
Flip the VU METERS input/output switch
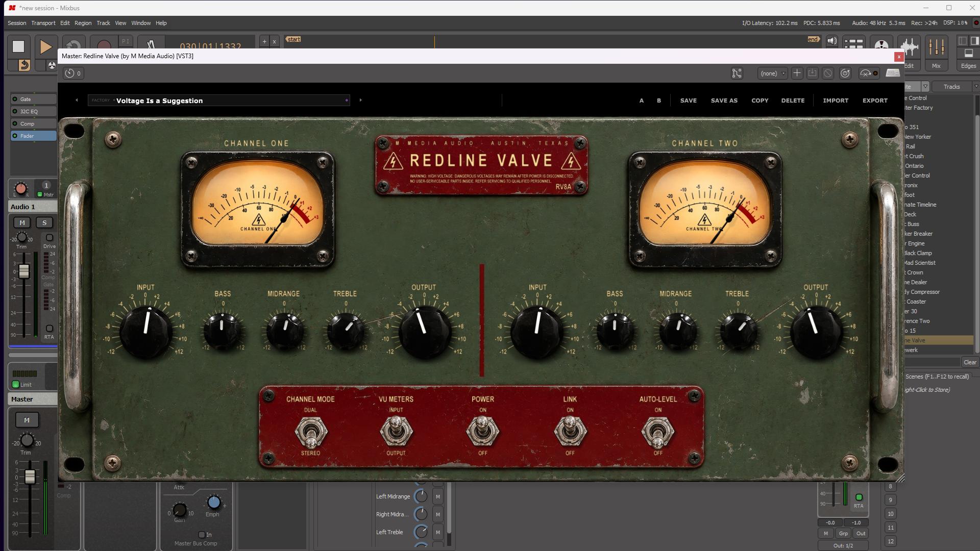coord(396,433)
